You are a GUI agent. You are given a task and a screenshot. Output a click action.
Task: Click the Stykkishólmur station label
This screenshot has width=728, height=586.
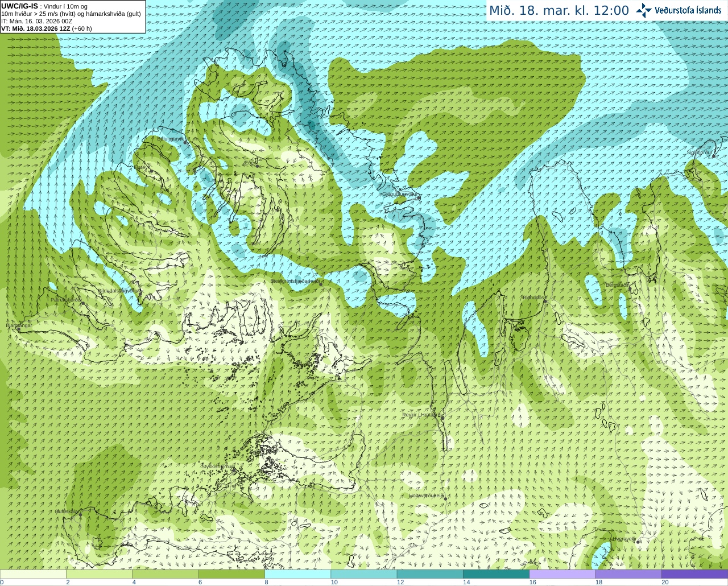[x=218, y=466]
